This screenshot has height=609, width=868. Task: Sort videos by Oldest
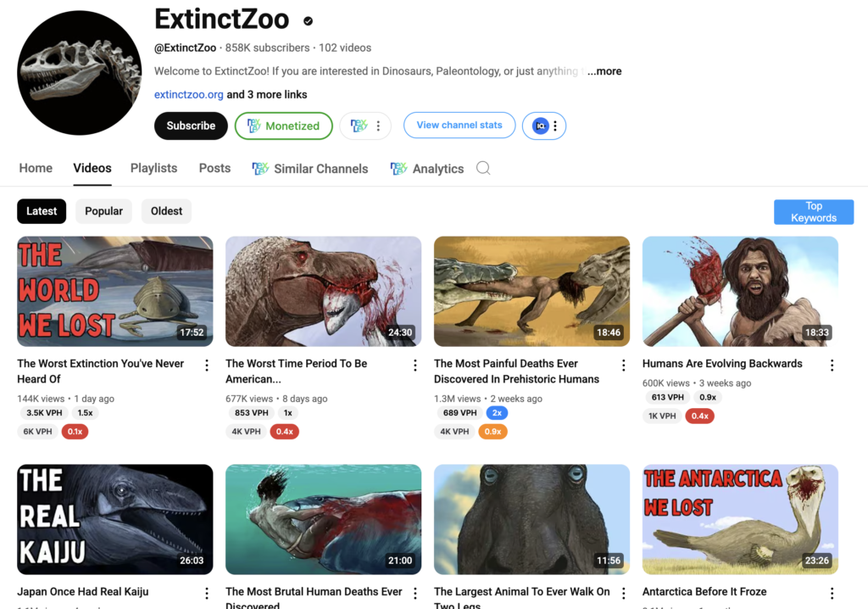167,211
